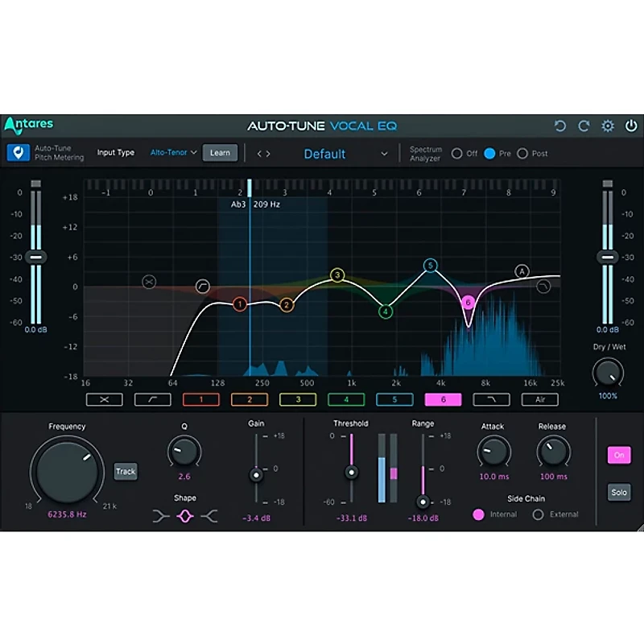This screenshot has width=644, height=644.
Task: Select the low-pass filter band icon
Action: (x=491, y=399)
